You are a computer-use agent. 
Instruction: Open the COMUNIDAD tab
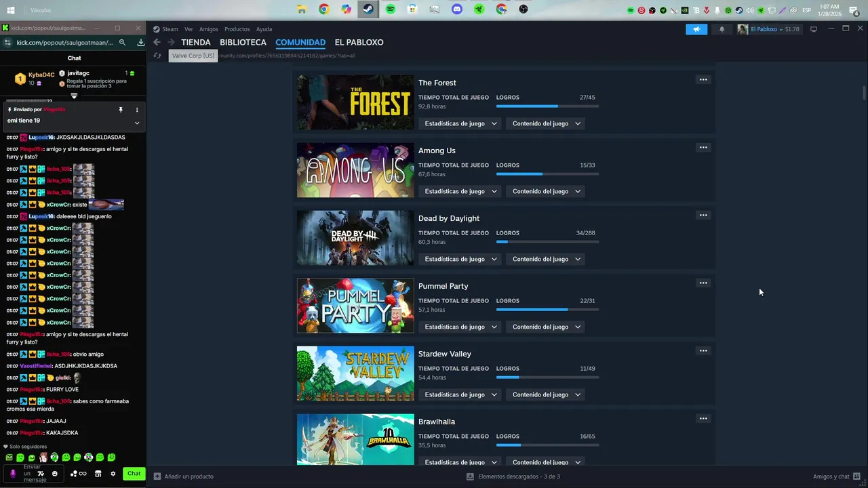pos(300,42)
